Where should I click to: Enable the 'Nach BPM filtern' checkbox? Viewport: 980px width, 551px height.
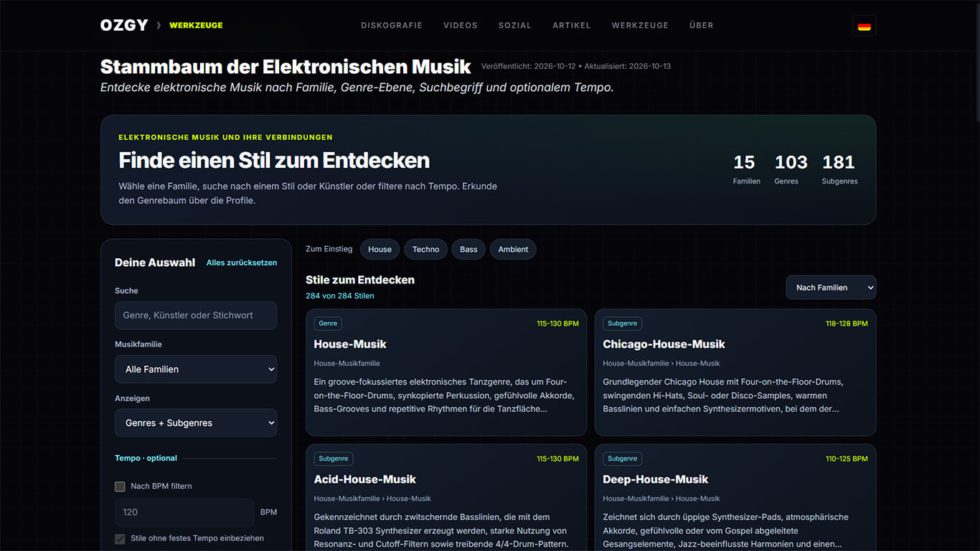(120, 486)
